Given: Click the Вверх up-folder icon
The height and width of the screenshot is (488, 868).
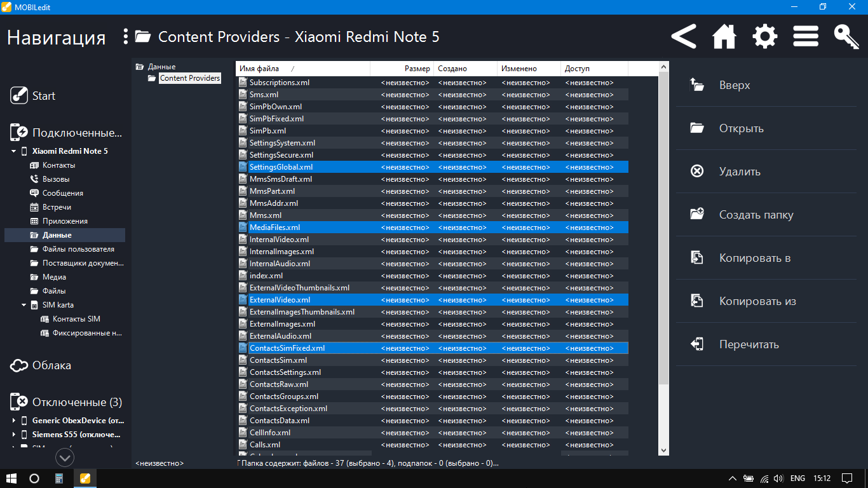Looking at the screenshot, I should 697,85.
